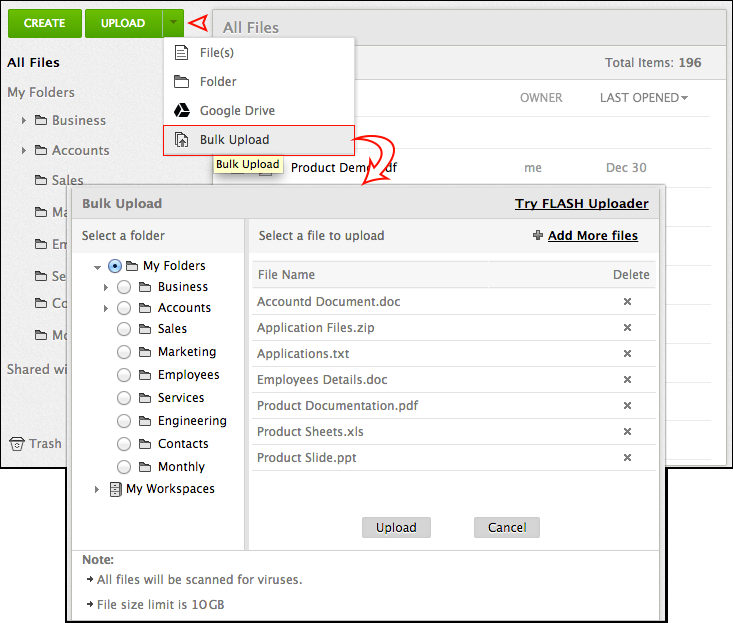
Task: Open the Try FLASH Uploader link
Action: 582,203
